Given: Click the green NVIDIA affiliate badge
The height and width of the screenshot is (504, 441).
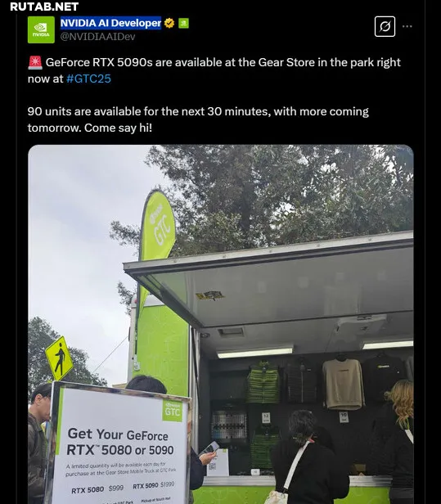Looking at the screenshot, I should pos(183,23).
